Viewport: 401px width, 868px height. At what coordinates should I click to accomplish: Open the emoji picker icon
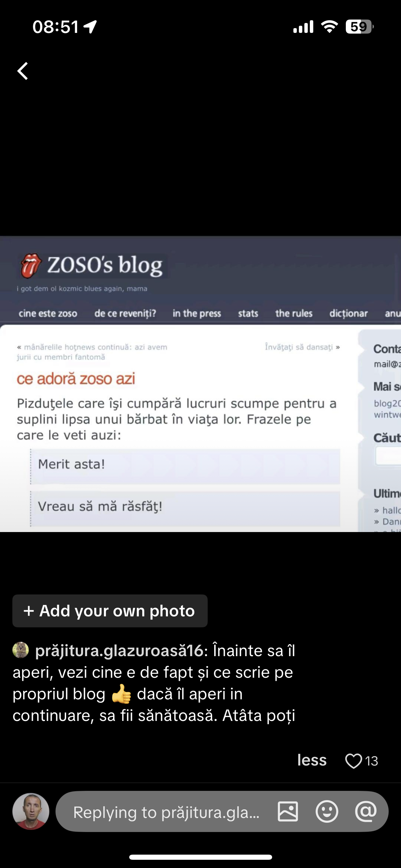point(327,811)
